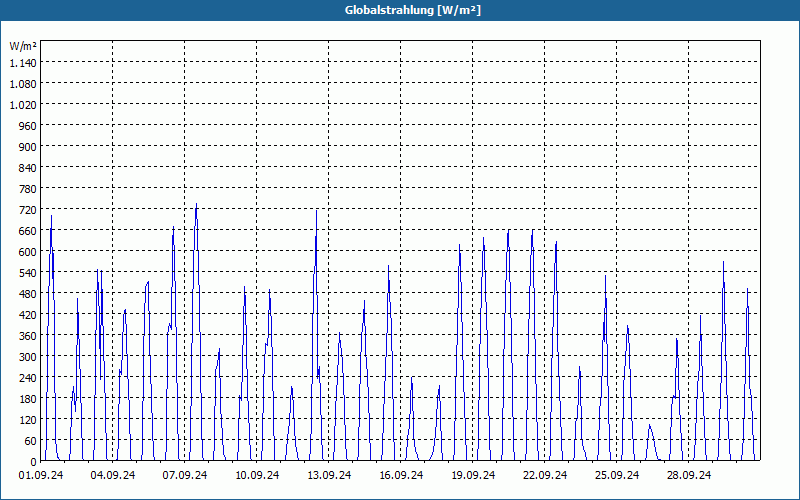Select the 25.09.24 date label
800x500 pixels.
pos(616,475)
